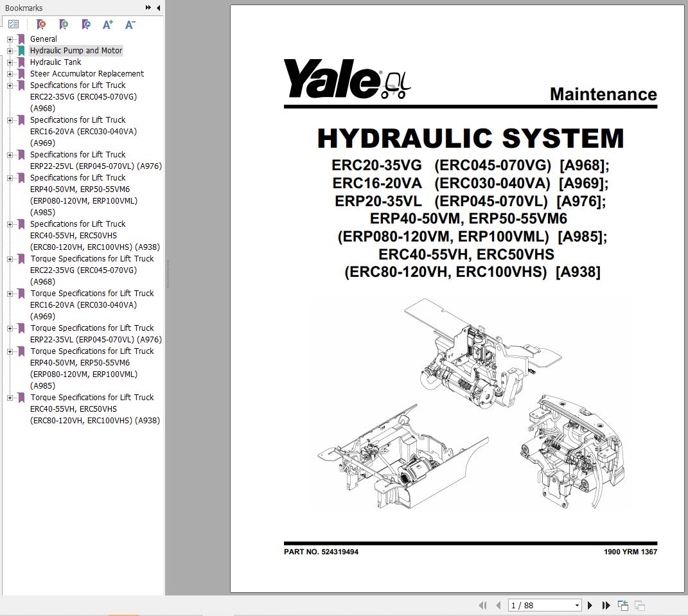Expand Specifications ERP22-25VL (A976) bookmark

[10, 155]
